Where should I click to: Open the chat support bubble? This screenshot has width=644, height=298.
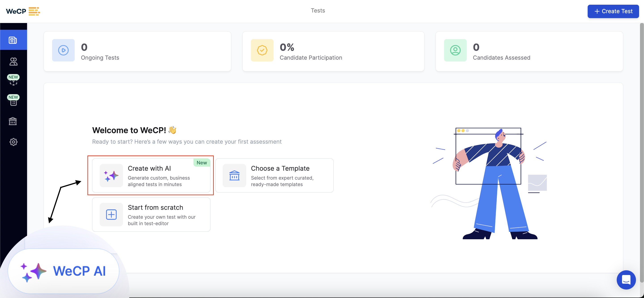click(x=626, y=280)
